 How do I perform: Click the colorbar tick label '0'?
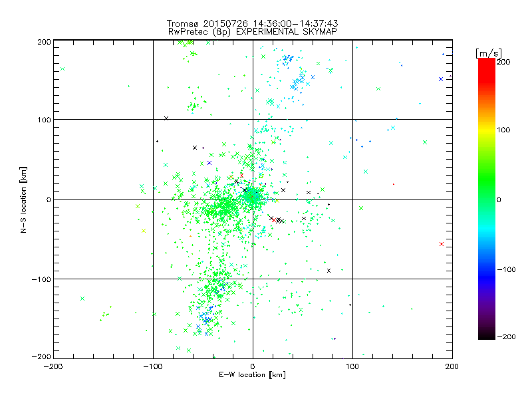click(499, 199)
